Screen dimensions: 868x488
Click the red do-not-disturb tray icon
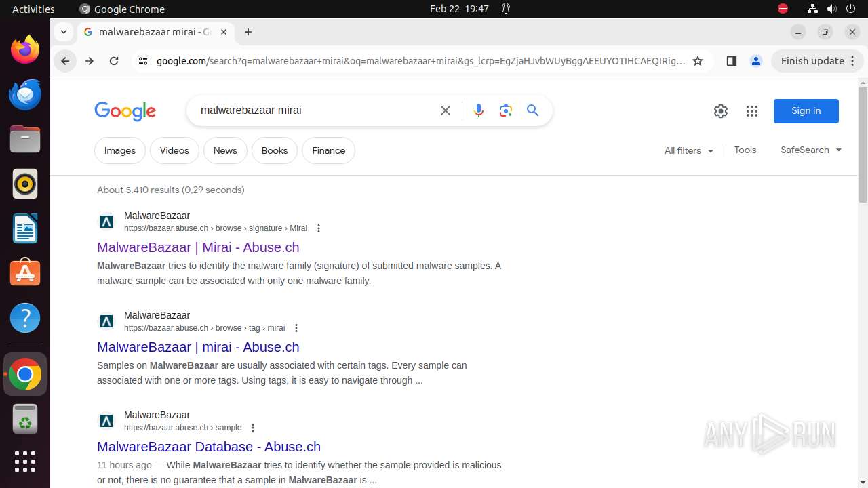coord(783,9)
